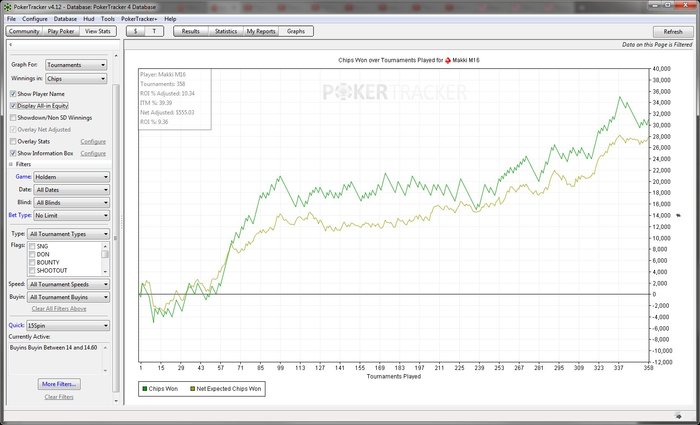Toggle Display All-in Equity checkbox

[13, 106]
